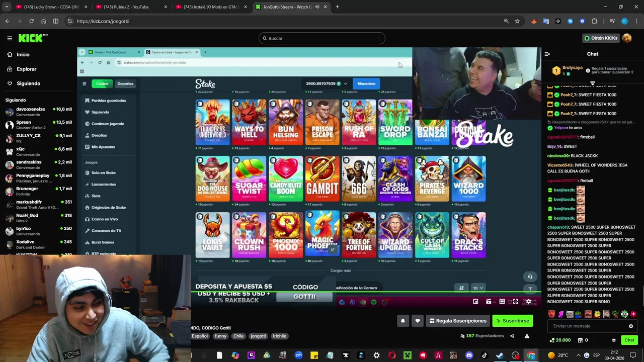This screenshot has width=644, height=362.
Task: Click the Chile stream tag
Action: [x=238, y=336]
